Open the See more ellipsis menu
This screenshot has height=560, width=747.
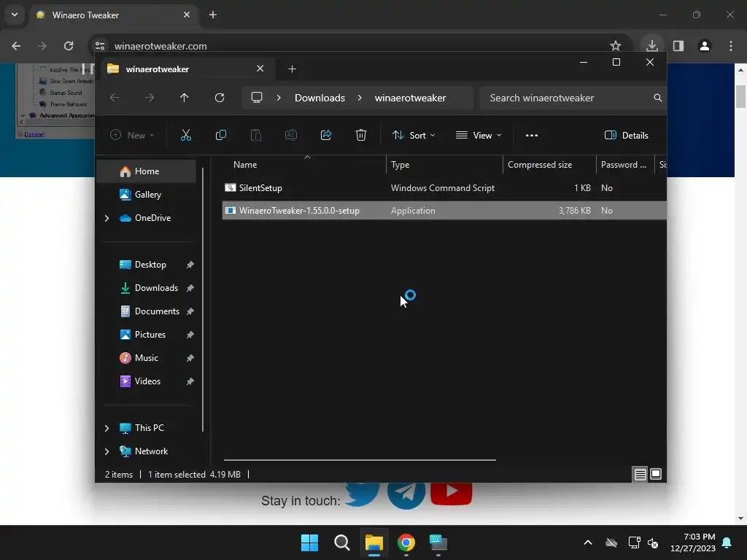click(532, 135)
